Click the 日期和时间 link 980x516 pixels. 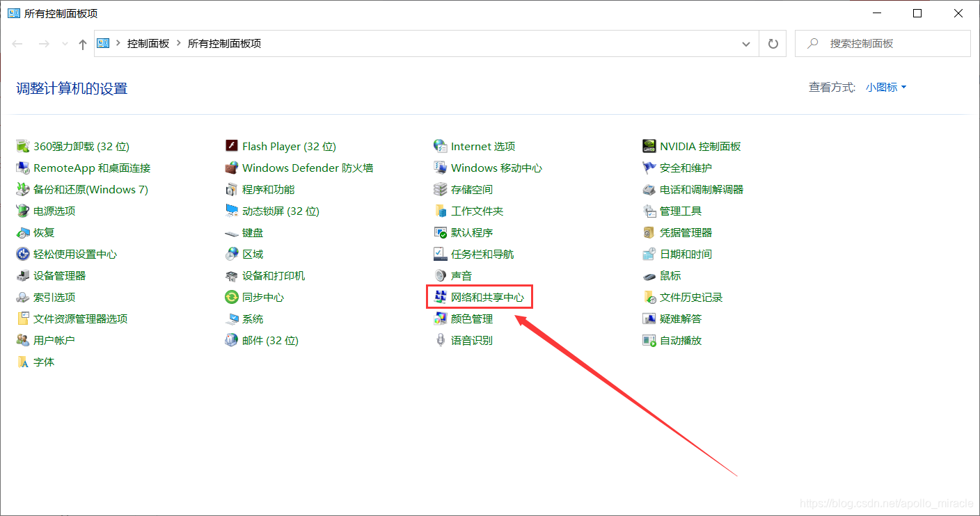coord(686,254)
